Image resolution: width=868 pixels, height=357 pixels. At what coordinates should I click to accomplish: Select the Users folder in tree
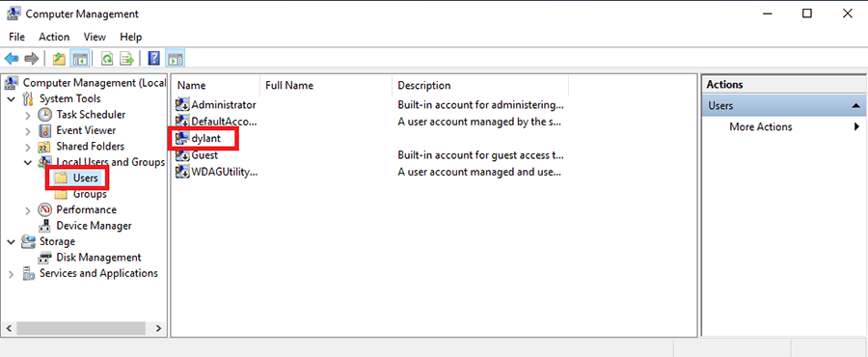(x=86, y=178)
